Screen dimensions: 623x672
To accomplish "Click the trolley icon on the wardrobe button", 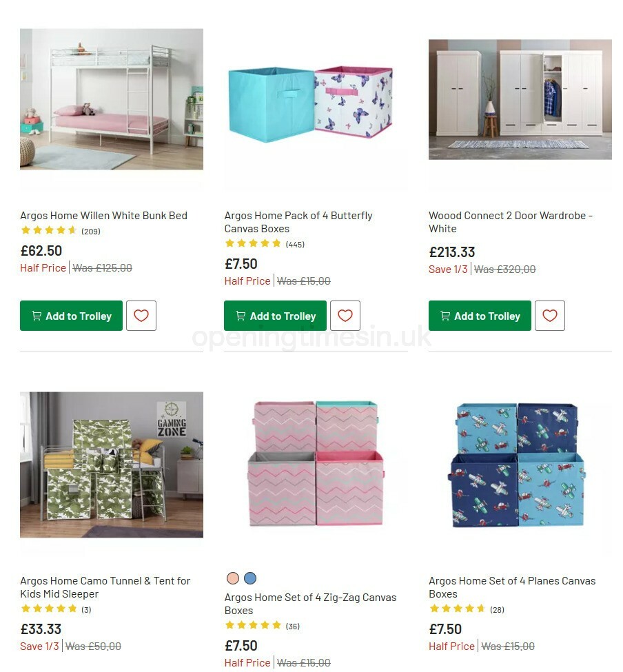I will pos(445,316).
